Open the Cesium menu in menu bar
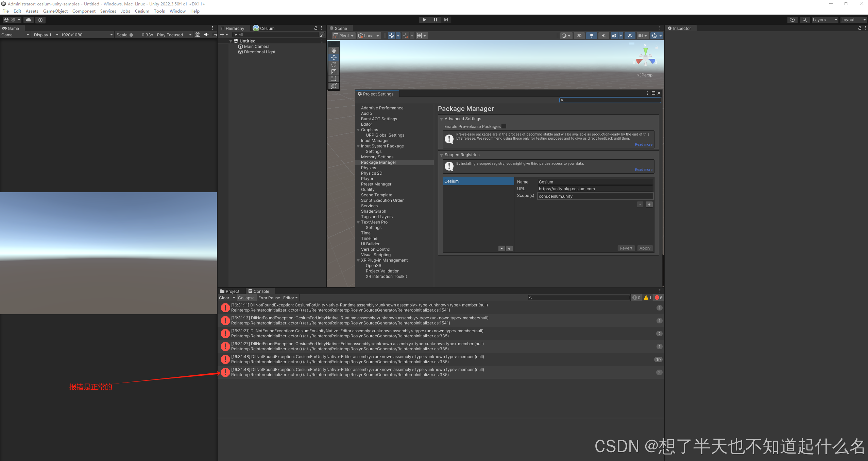This screenshot has width=868, height=461. (x=142, y=11)
